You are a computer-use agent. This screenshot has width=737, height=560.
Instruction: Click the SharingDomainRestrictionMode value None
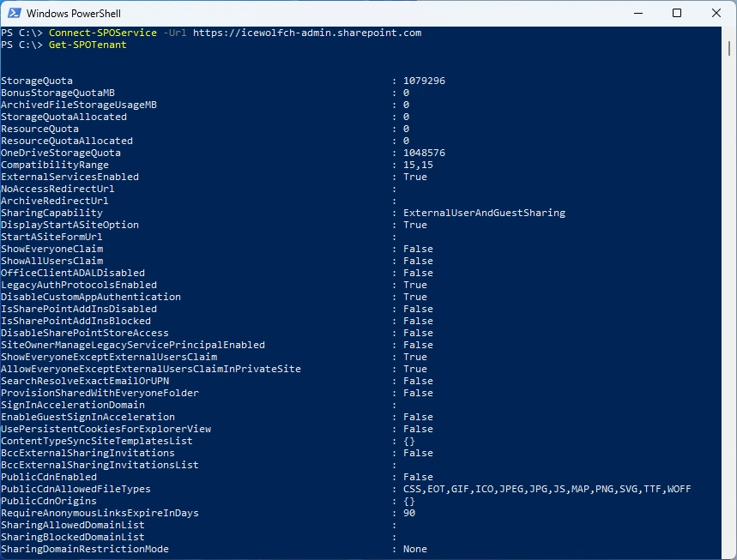coord(415,549)
